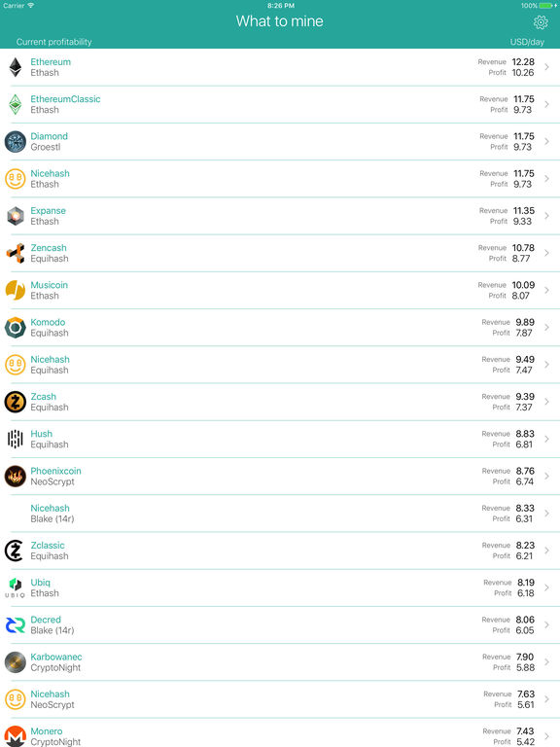Open Karbowanec details via chevron
This screenshot has height=747, width=560.
click(546, 661)
